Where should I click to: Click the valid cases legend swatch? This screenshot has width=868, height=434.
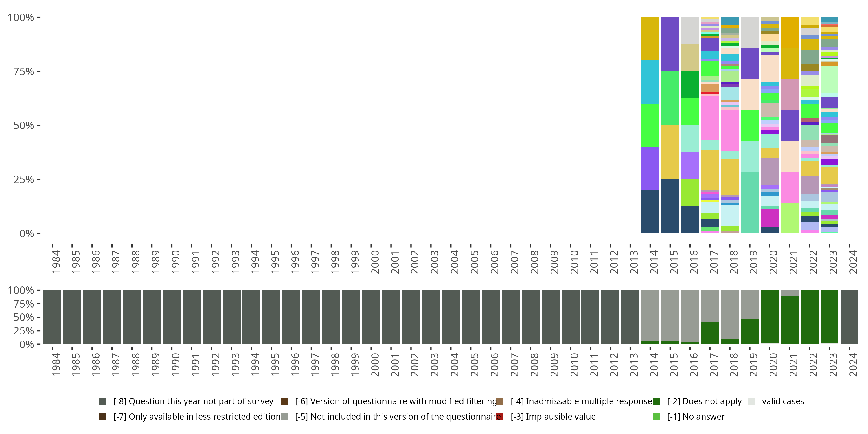(751, 401)
